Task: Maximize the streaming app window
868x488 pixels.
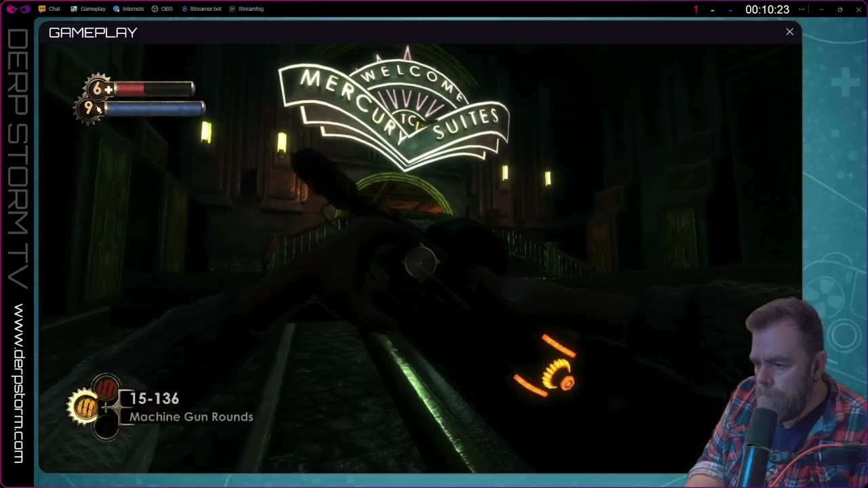Action: (x=840, y=9)
